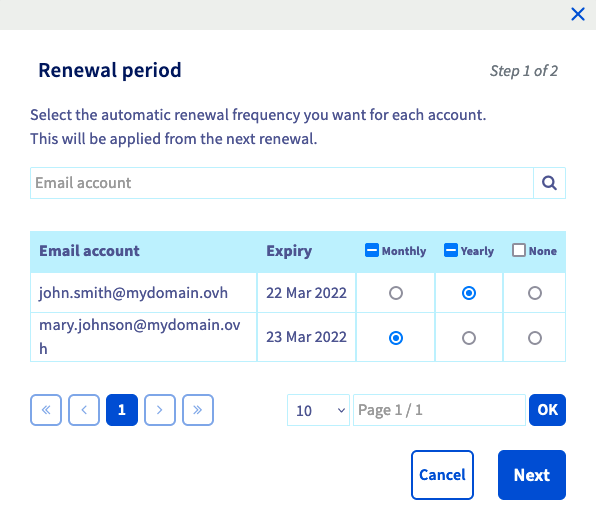Click the magnifier search icon

coord(549,183)
